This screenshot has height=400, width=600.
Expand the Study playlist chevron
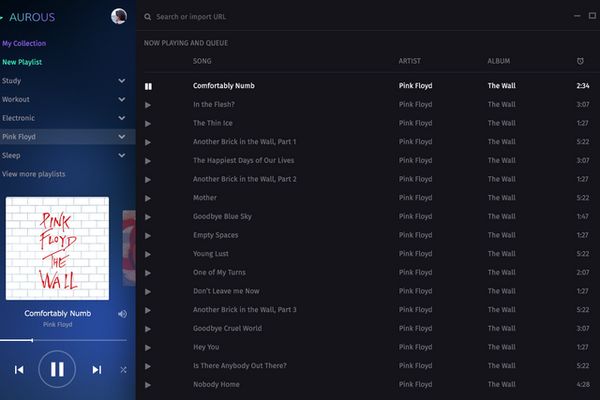(122, 81)
